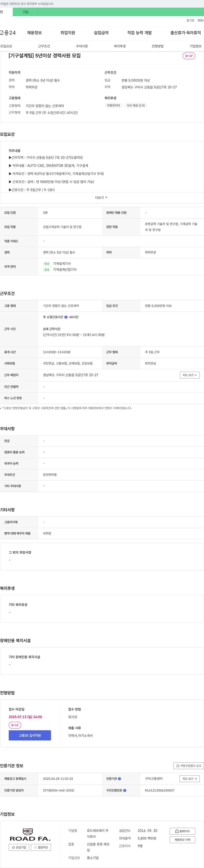Click the D-17 badge beside the job title
This screenshot has width=204, height=868.
[x=189, y=56]
